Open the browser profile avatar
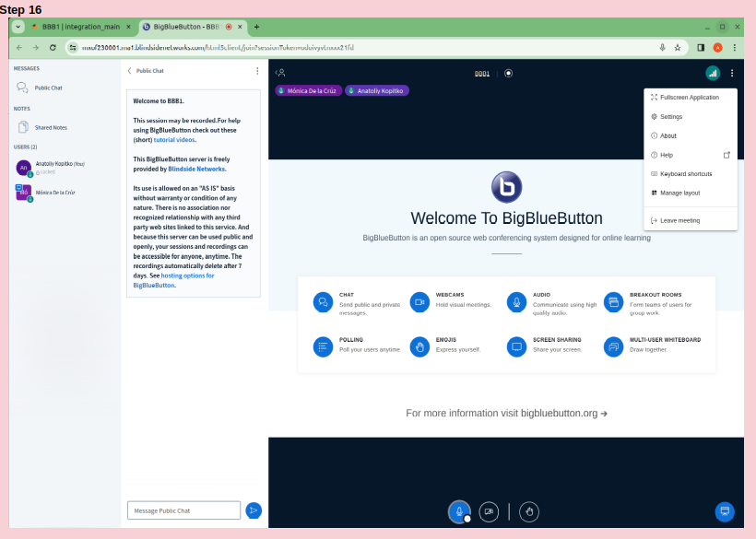 (x=717, y=47)
